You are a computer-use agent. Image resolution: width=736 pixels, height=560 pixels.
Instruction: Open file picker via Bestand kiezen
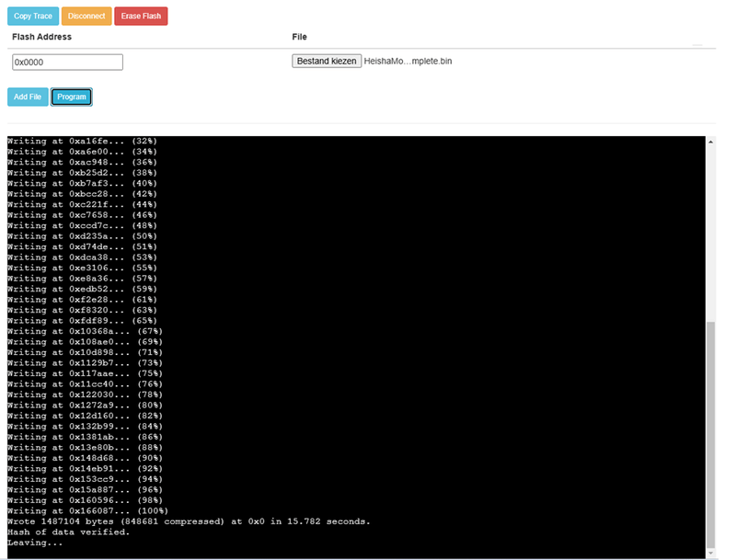(327, 61)
